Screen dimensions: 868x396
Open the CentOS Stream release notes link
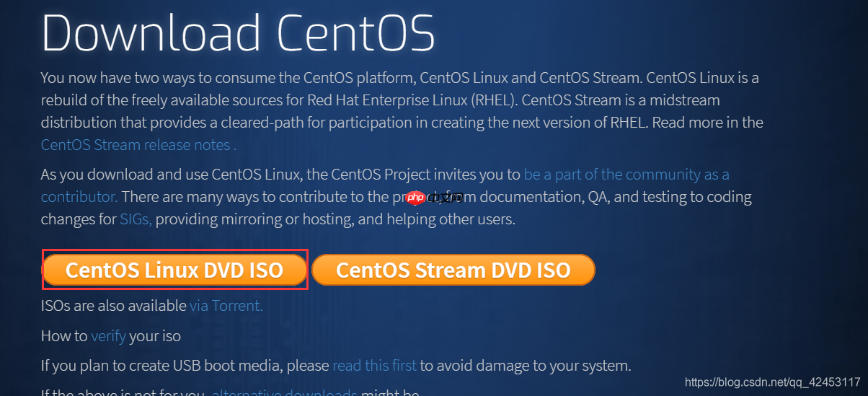pos(136,144)
